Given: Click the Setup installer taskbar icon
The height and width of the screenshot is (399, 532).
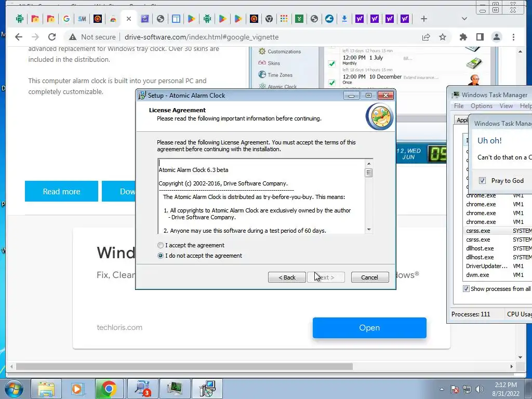Looking at the screenshot, I should [207, 389].
